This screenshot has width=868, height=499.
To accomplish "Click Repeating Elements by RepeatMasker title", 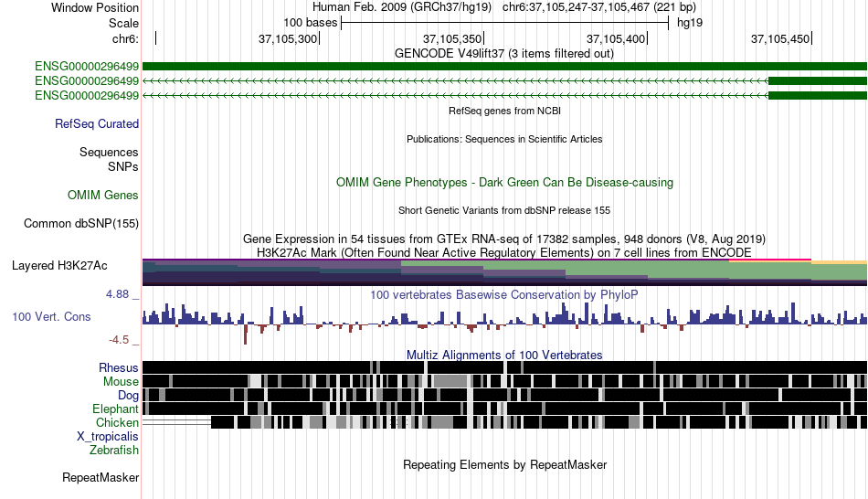I will tap(504, 464).
